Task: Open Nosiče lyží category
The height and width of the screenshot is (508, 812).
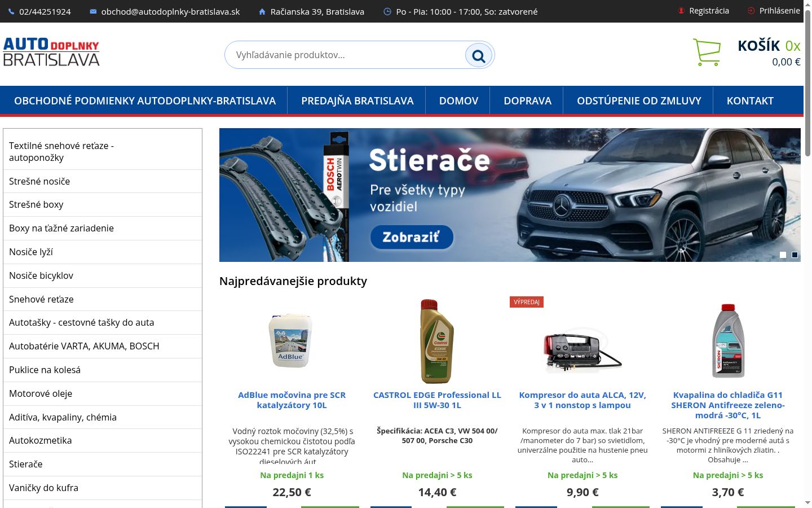Action: coord(103,252)
